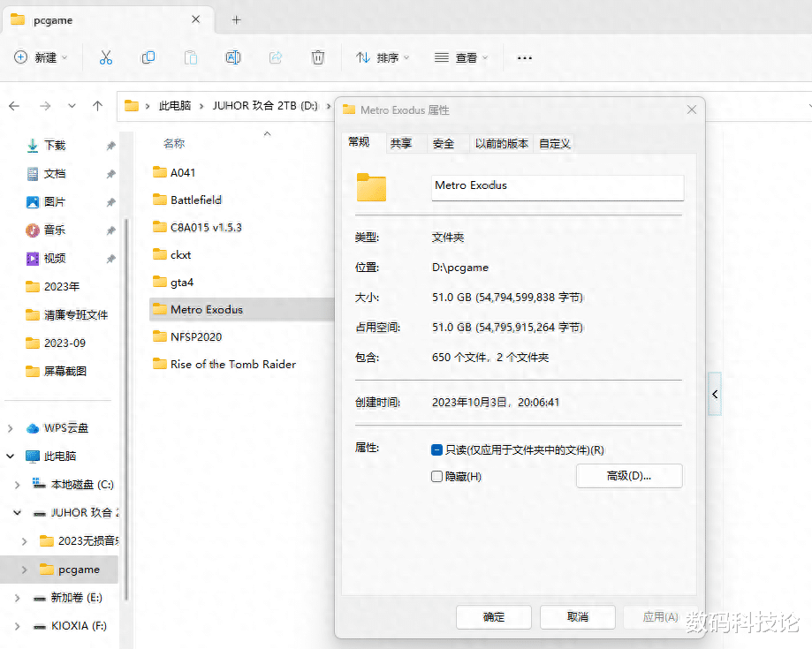The height and width of the screenshot is (649, 812).
Task: Open the 2023年 folder in sidebar
Action: pyautogui.click(x=61, y=286)
